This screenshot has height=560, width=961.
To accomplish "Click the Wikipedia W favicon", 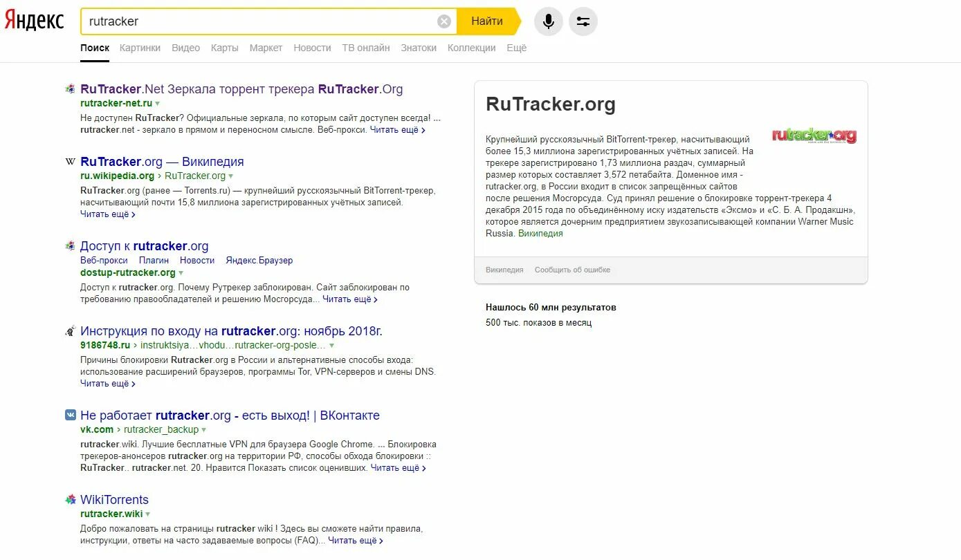I will coord(71,162).
